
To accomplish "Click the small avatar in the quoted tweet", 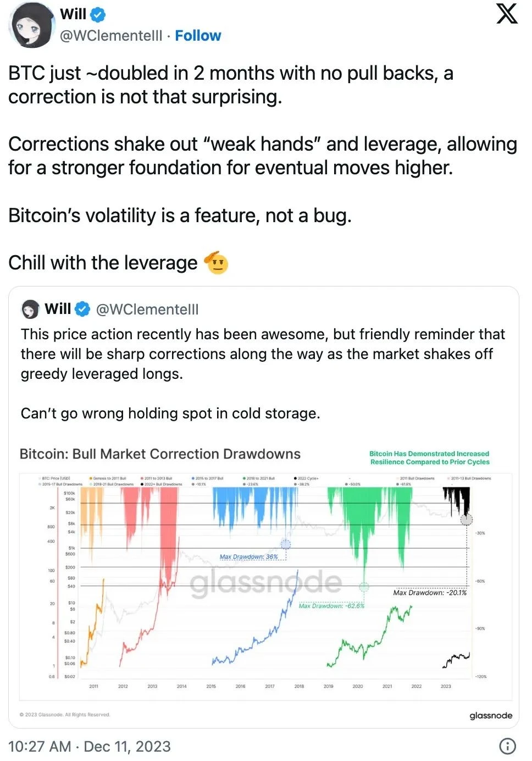I will pos(30,310).
